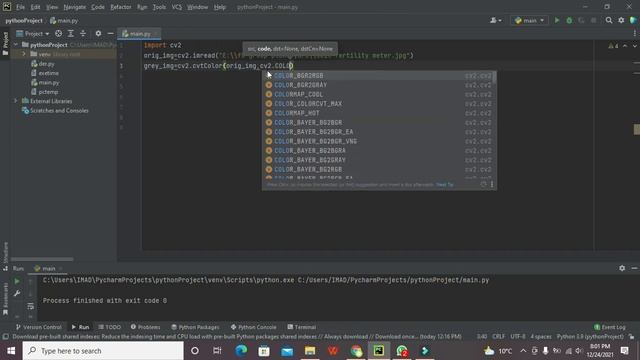The width and height of the screenshot is (640, 360).
Task: Show hidden system tray icons
Action: click(x=523, y=351)
